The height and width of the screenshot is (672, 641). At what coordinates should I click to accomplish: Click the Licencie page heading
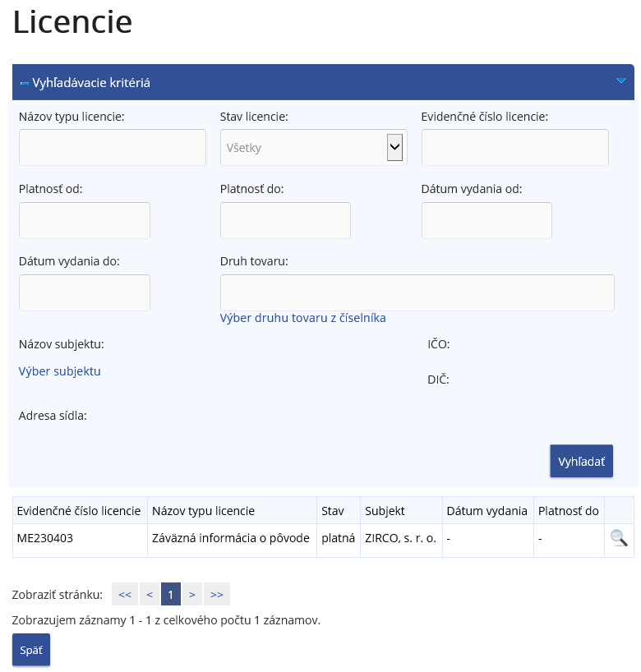coord(72,22)
